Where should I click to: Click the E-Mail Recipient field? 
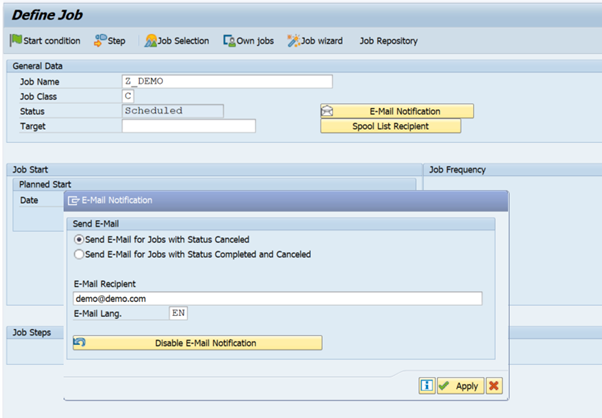[x=278, y=299]
